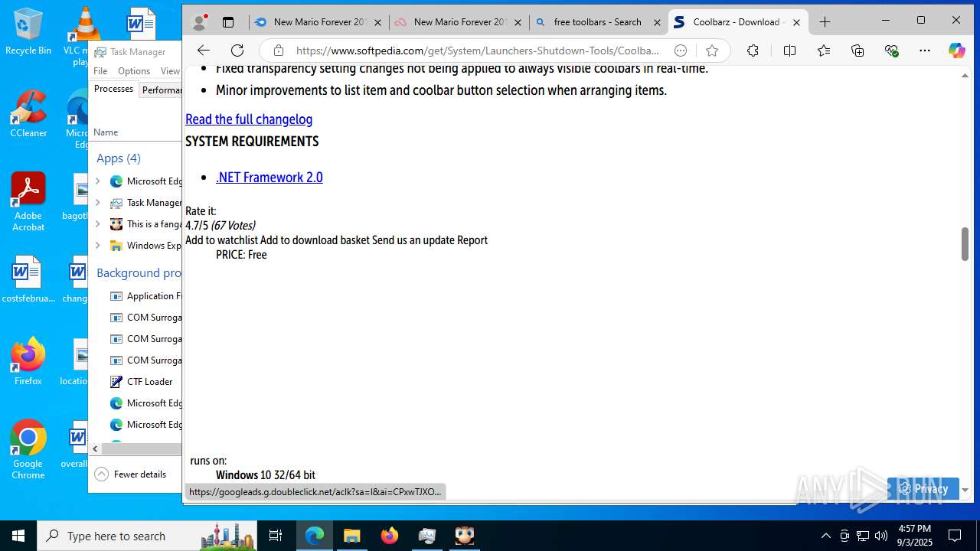The width and height of the screenshot is (980, 551).
Task: Click the address bar URL field
Action: tap(478, 51)
